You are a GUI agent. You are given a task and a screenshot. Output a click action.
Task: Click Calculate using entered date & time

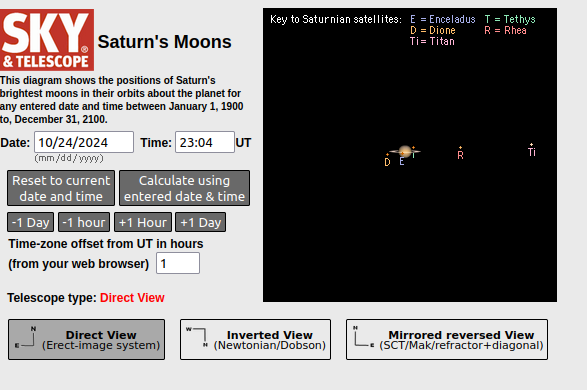click(x=185, y=188)
